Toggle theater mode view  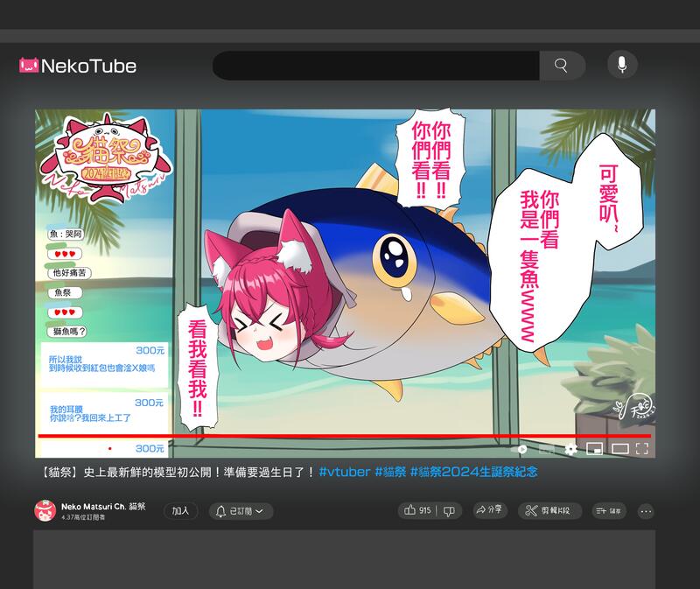(x=619, y=449)
